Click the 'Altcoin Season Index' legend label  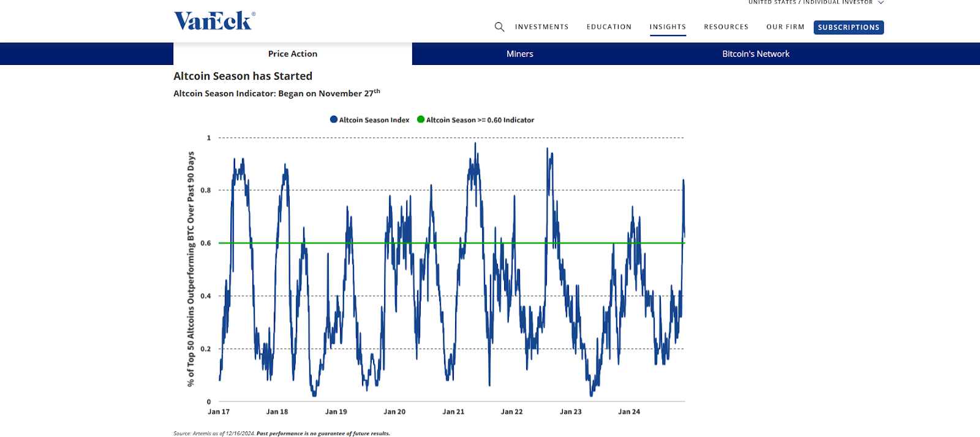coord(374,120)
